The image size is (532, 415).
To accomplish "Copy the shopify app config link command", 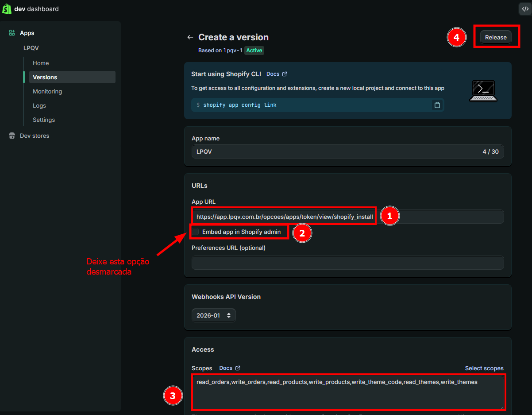I will coord(437,105).
